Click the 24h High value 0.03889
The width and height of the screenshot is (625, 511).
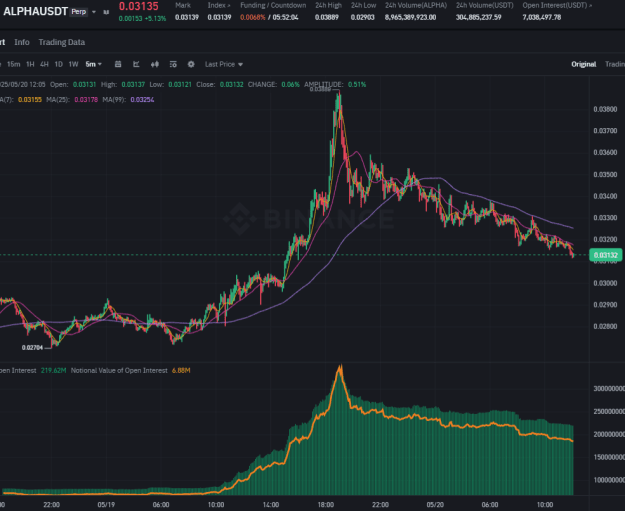point(327,18)
